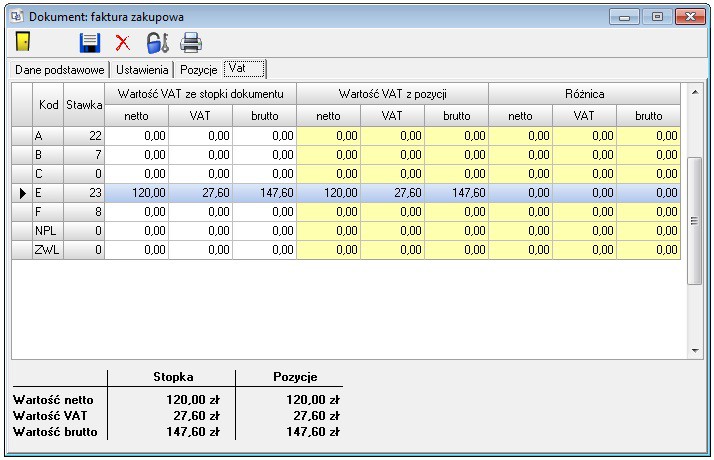Screen dimensions: 714x460
Task: Print the document using printer icon
Action: (191, 43)
